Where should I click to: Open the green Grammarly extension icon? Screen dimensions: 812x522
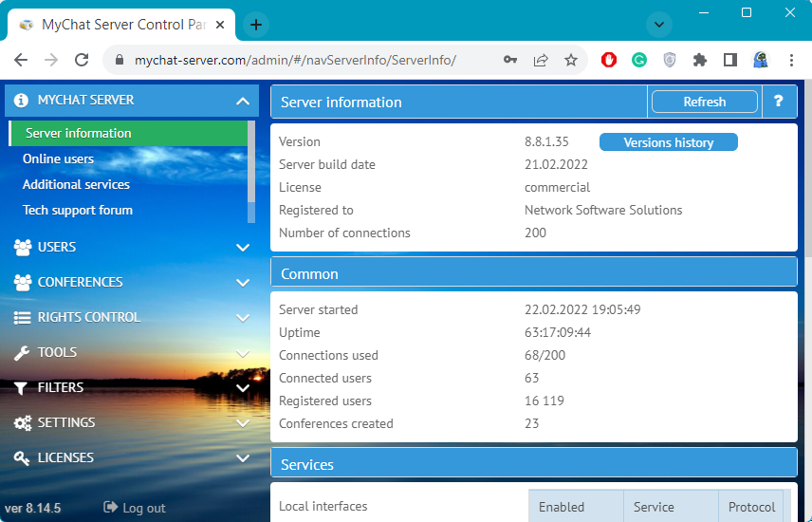coord(639,60)
